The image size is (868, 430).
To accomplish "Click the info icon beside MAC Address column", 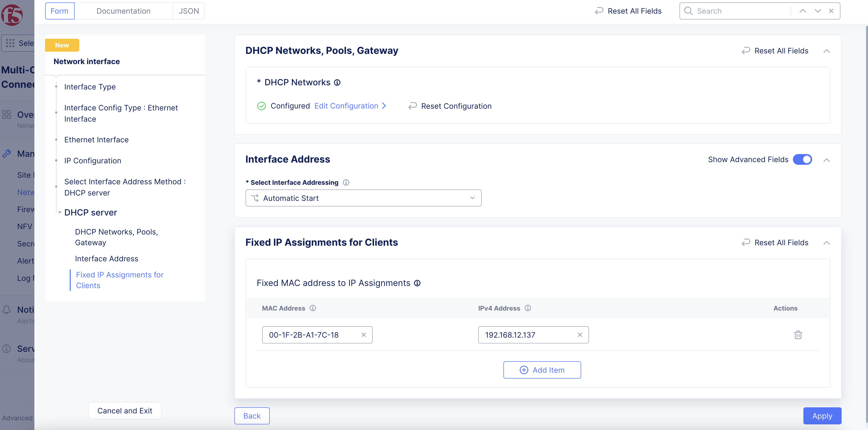I will (313, 308).
